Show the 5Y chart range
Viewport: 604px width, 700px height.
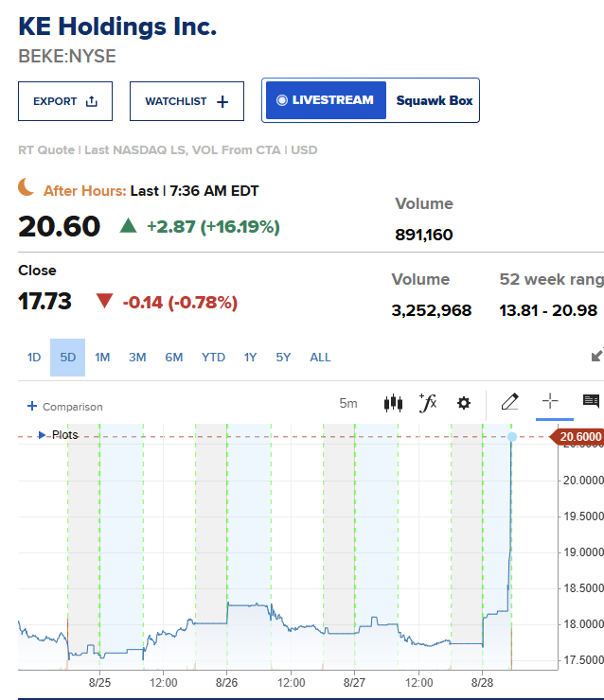pyautogui.click(x=283, y=358)
